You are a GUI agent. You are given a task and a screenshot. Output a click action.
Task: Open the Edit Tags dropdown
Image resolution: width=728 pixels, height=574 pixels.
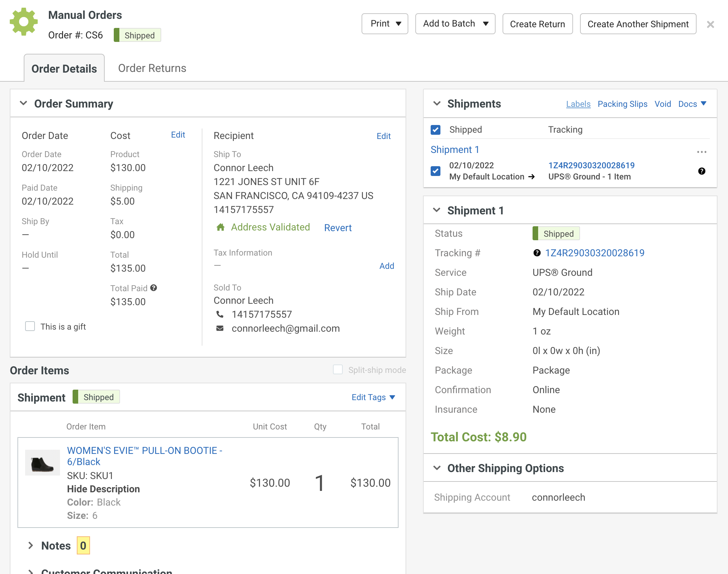(x=373, y=397)
